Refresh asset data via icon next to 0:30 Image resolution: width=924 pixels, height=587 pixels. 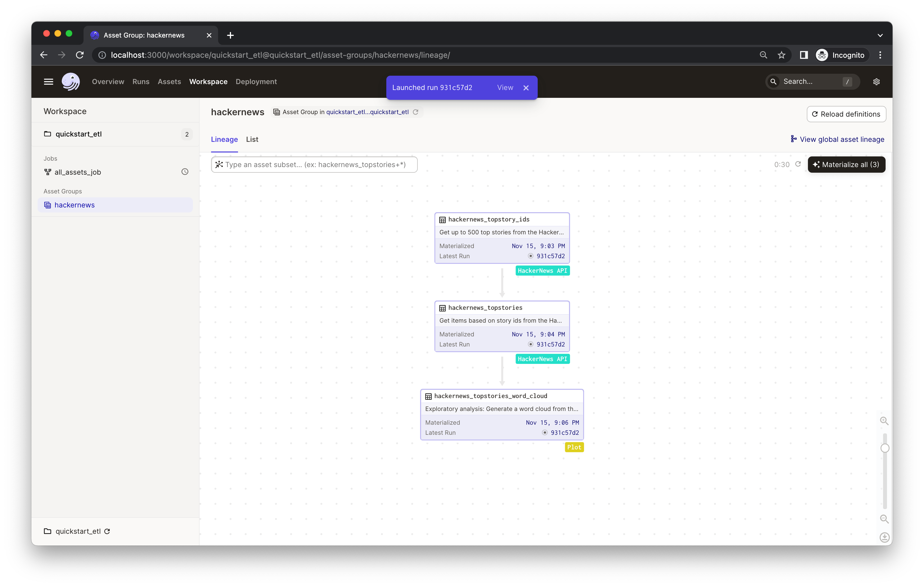pos(798,164)
